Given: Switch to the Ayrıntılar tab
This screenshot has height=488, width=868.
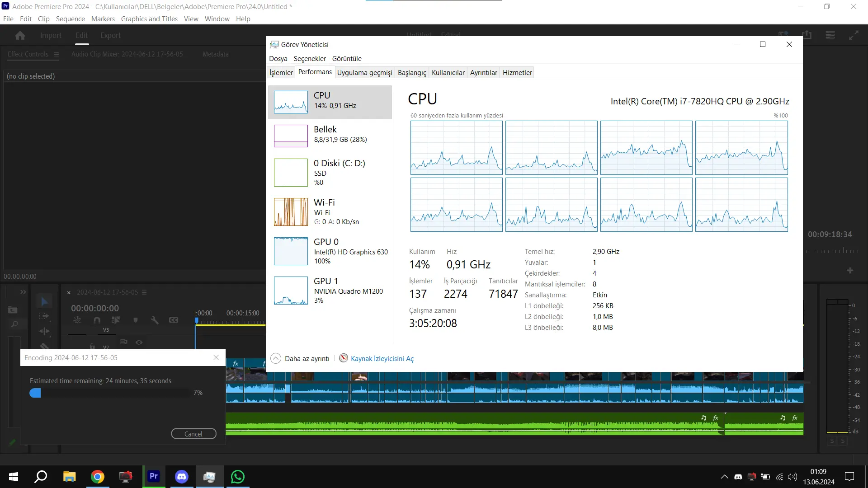Looking at the screenshot, I should [x=483, y=73].
